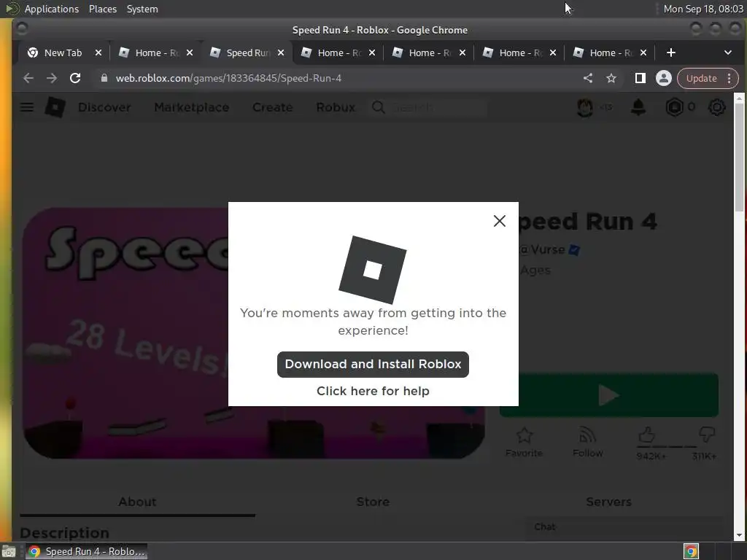Image resolution: width=747 pixels, height=560 pixels.
Task: Click Chrome icon in bottom panel tray
Action: [691, 551]
